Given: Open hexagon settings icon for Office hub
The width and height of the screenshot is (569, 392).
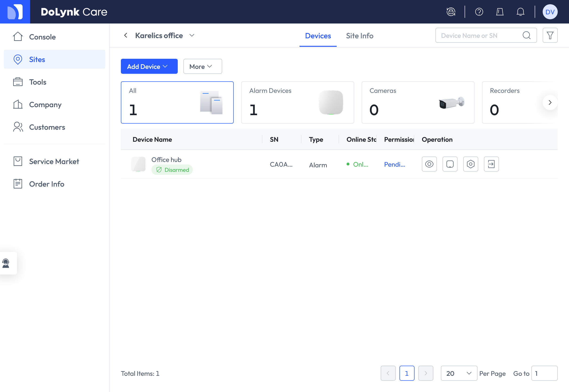Looking at the screenshot, I should [x=470, y=164].
